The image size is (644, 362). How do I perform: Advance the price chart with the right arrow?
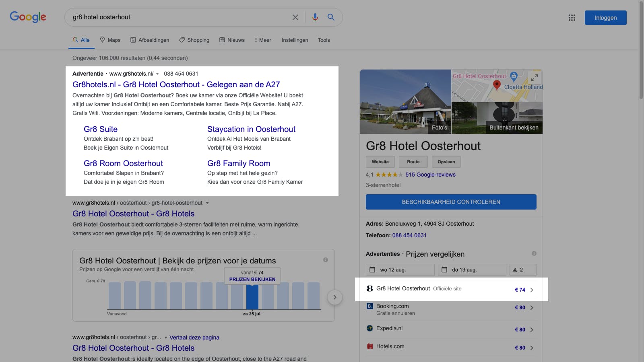click(x=335, y=297)
